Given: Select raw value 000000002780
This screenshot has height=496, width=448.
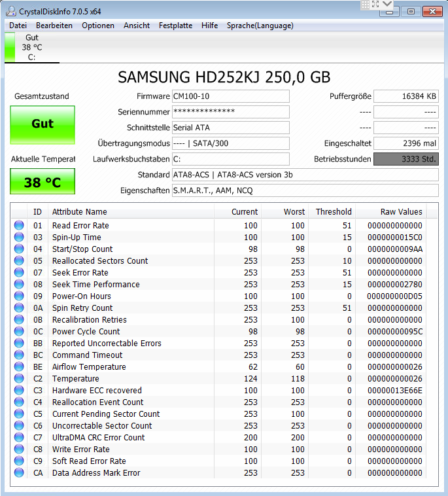Looking at the screenshot, I should click(394, 285).
